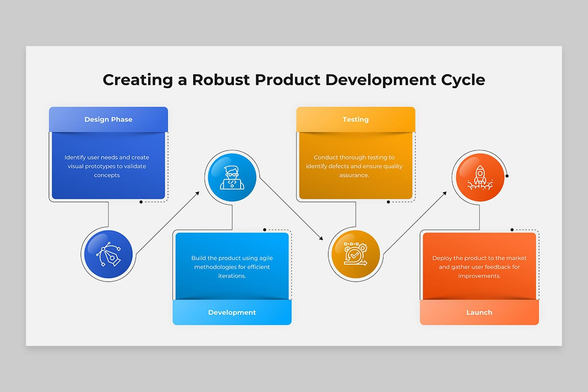Click text "Build the product using agile methodologies"

[232, 263]
